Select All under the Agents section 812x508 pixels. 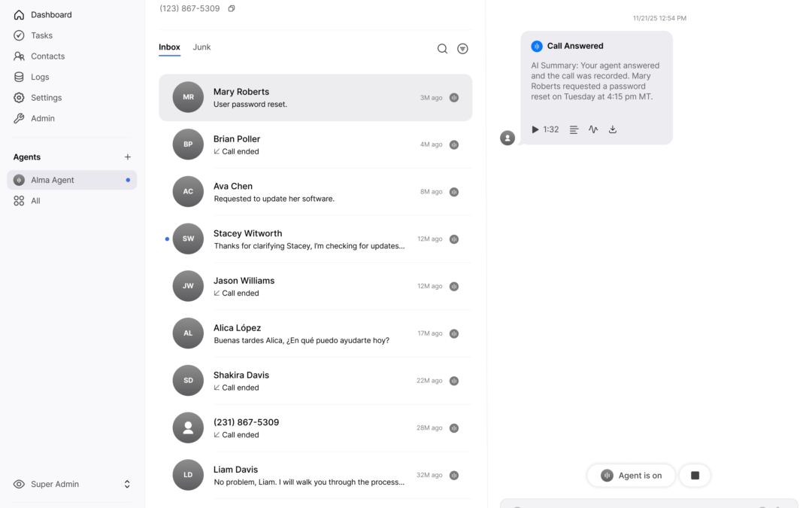point(35,201)
